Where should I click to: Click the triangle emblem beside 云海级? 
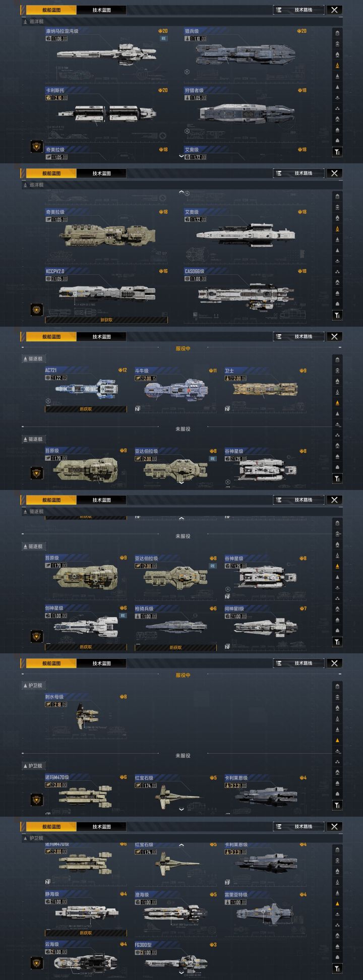tap(36, 963)
